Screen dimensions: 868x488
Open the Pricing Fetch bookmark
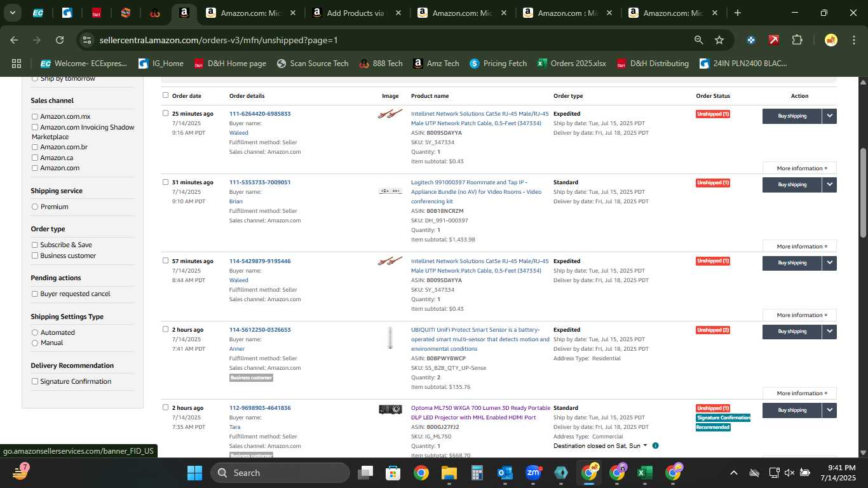pos(498,64)
